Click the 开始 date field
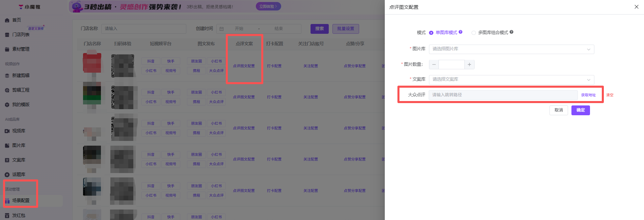This screenshot has width=644, height=220. [x=239, y=29]
